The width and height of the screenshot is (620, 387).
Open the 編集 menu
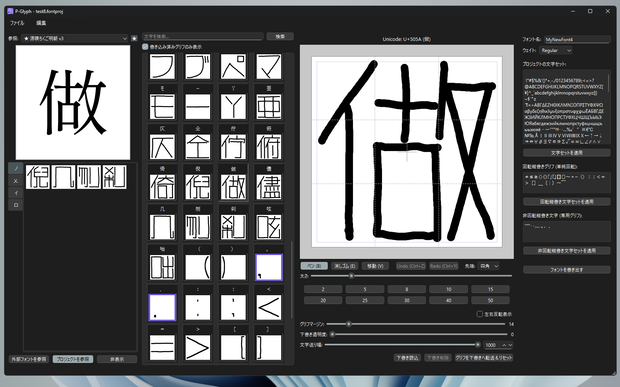click(x=41, y=23)
